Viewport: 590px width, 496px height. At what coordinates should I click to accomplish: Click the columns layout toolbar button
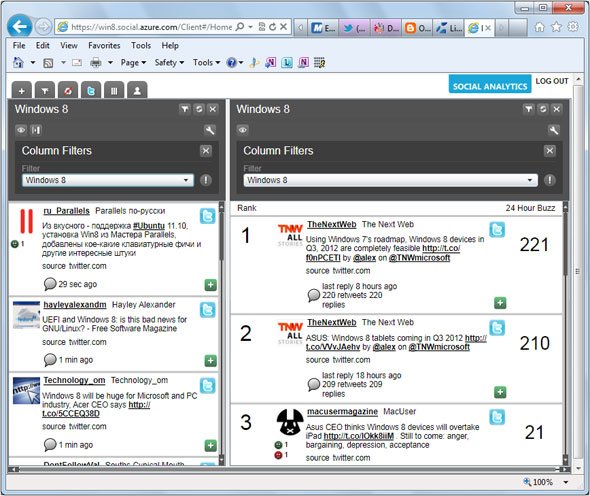coord(114,91)
